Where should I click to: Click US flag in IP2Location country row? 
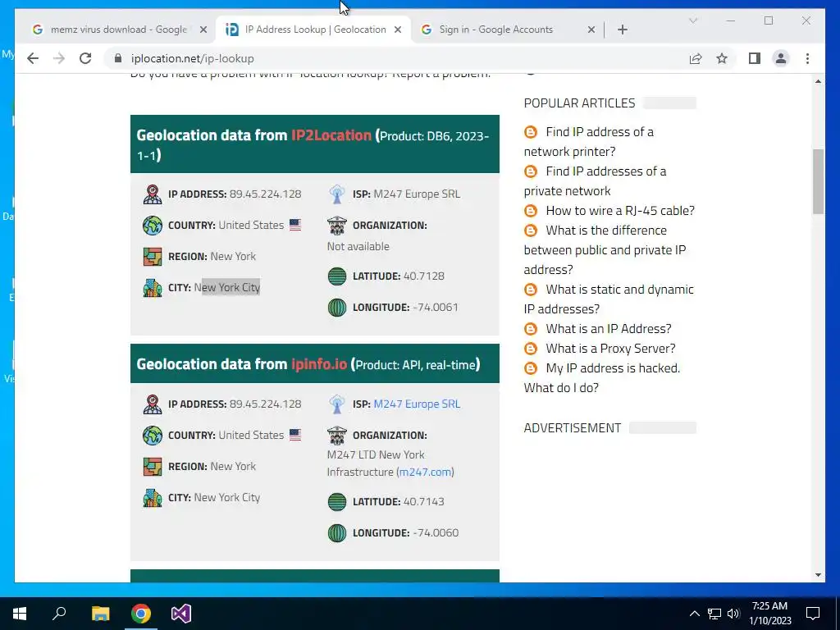click(295, 225)
